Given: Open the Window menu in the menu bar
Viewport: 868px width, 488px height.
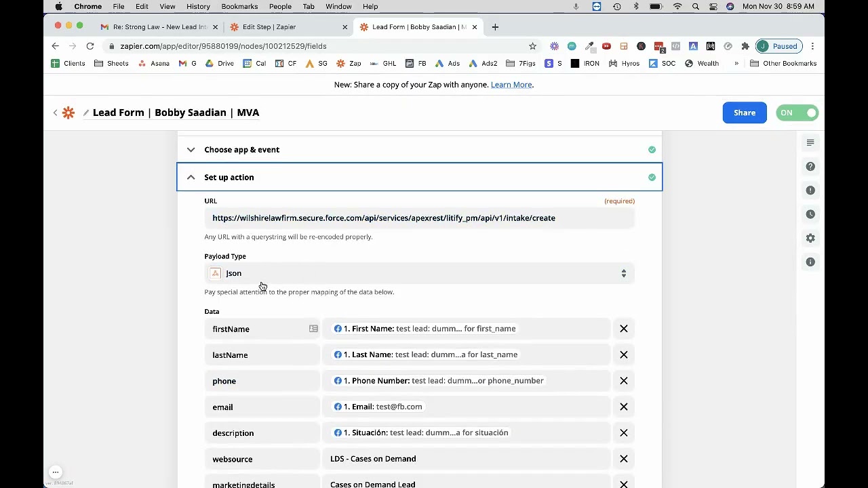Looking at the screenshot, I should pos(338,7).
